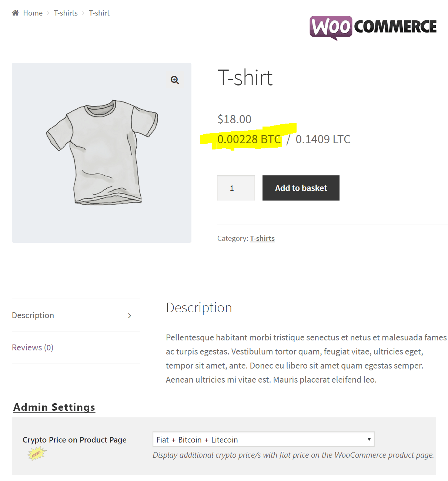Click the WooCommerce logo

tap(373, 28)
